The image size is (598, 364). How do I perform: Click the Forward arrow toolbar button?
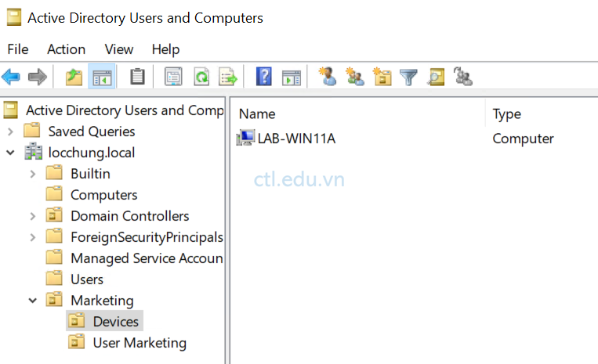pyautogui.click(x=38, y=77)
